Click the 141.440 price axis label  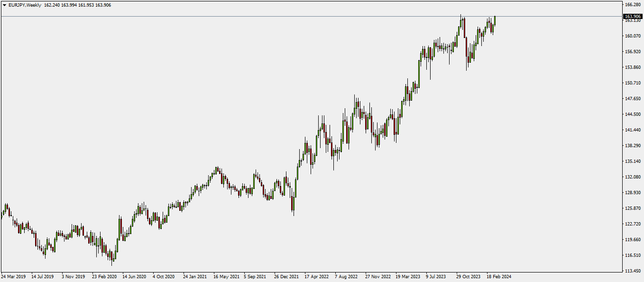633,130
